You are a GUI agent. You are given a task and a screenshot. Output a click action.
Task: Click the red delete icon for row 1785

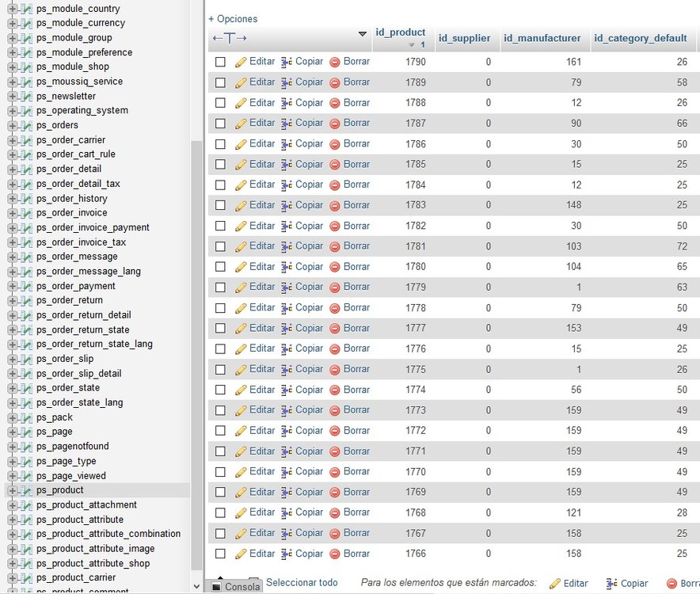[x=335, y=165]
